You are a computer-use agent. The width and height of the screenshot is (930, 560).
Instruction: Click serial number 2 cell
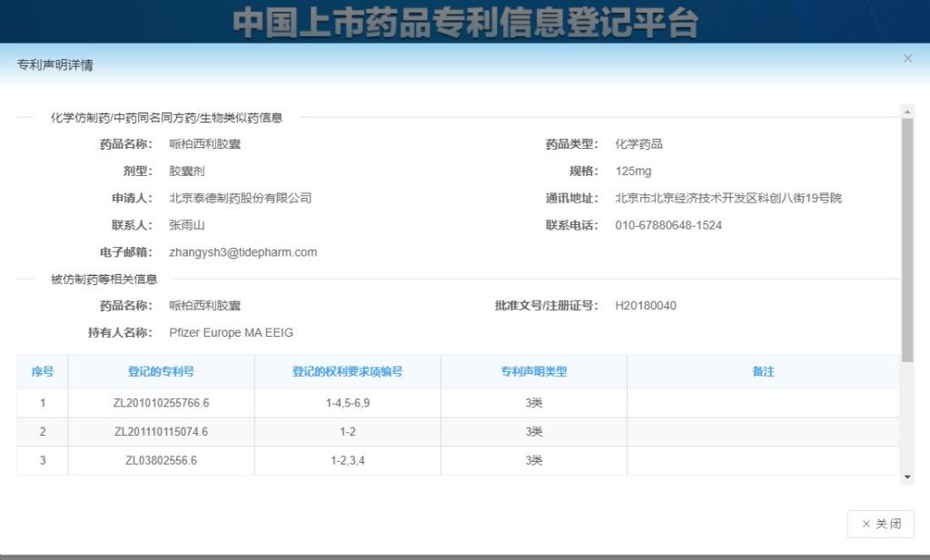click(x=43, y=432)
